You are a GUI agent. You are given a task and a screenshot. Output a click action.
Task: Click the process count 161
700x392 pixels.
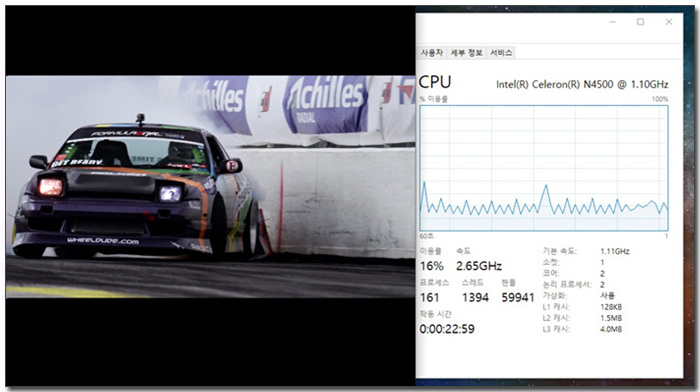pyautogui.click(x=429, y=297)
